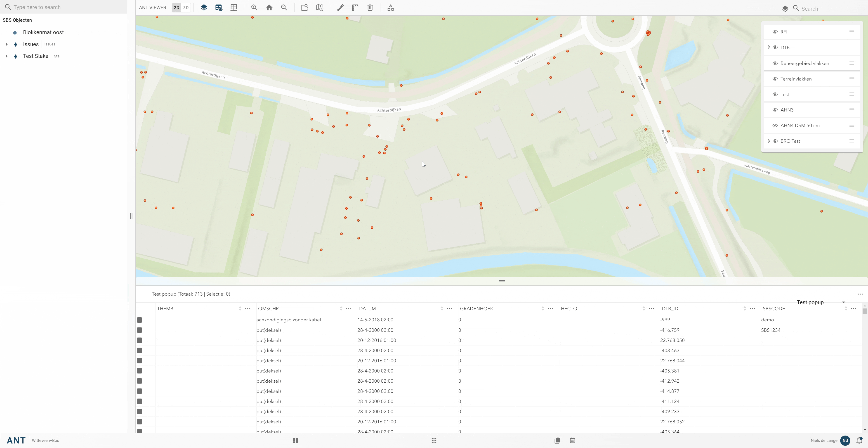This screenshot has width=868, height=448.
Task: Select the Blokkenmat oost tree item
Action: [x=43, y=32]
